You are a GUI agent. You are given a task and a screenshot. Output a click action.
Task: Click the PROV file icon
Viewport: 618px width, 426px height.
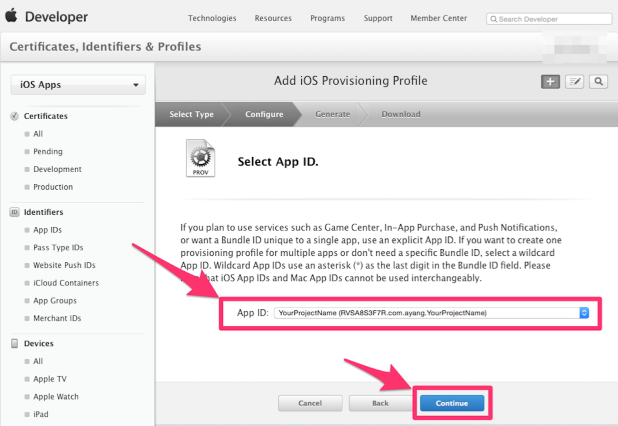(200, 160)
